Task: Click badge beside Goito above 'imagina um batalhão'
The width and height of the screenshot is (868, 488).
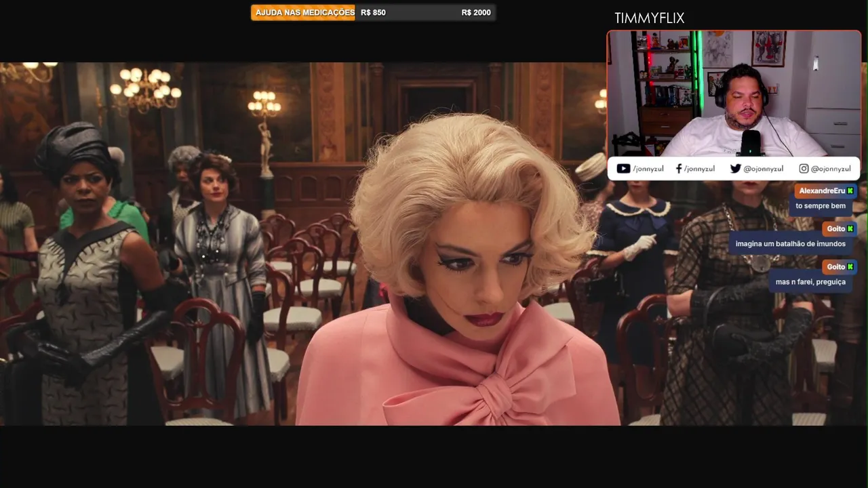Action: 850,229
